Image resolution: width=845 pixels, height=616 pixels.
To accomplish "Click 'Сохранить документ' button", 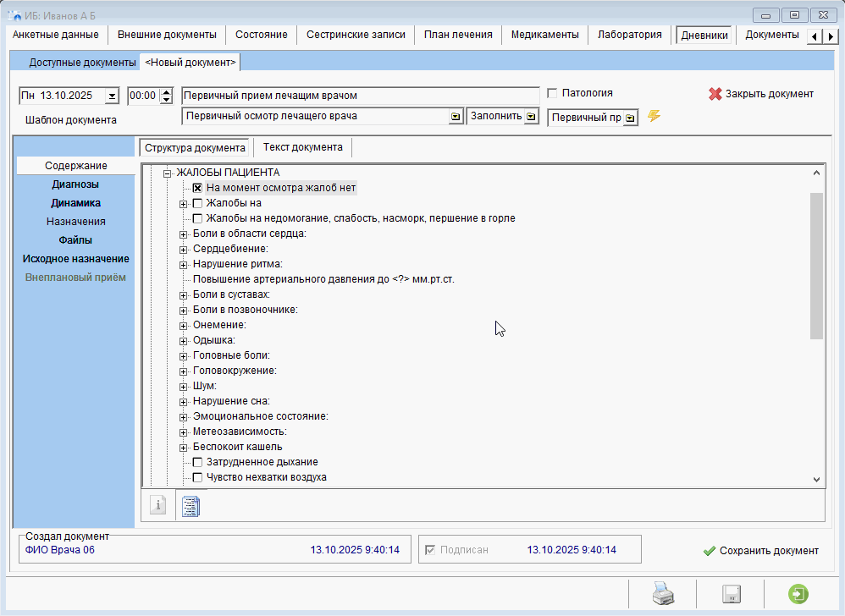I will pos(760,550).
